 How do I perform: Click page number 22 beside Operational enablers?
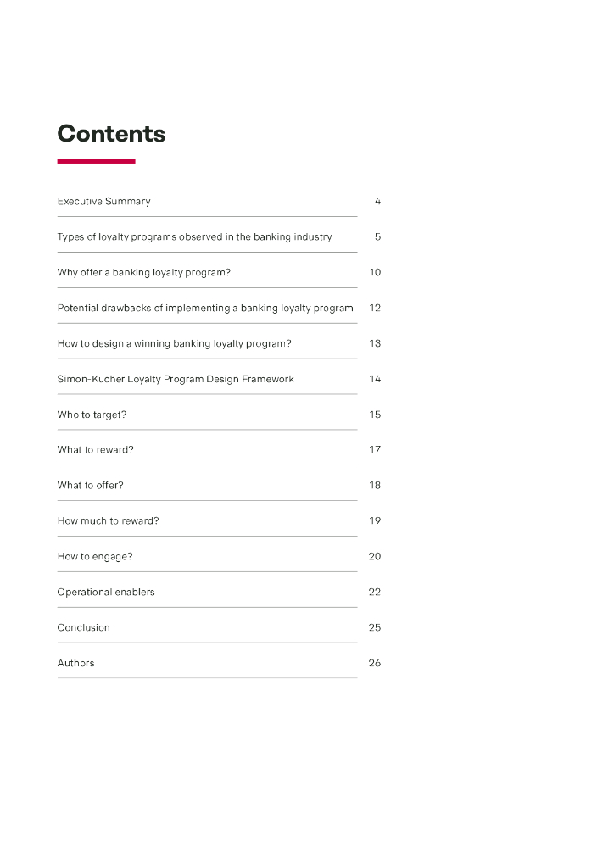375,593
